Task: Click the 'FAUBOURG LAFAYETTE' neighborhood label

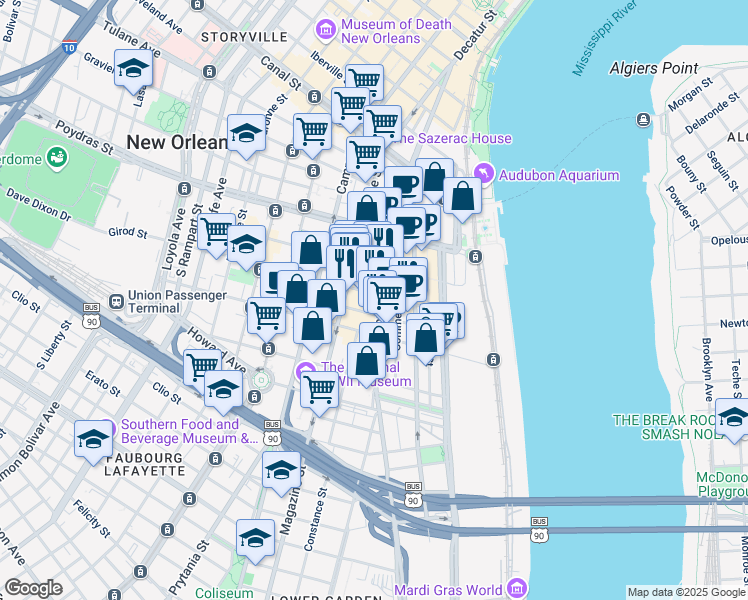Action: tap(145, 465)
